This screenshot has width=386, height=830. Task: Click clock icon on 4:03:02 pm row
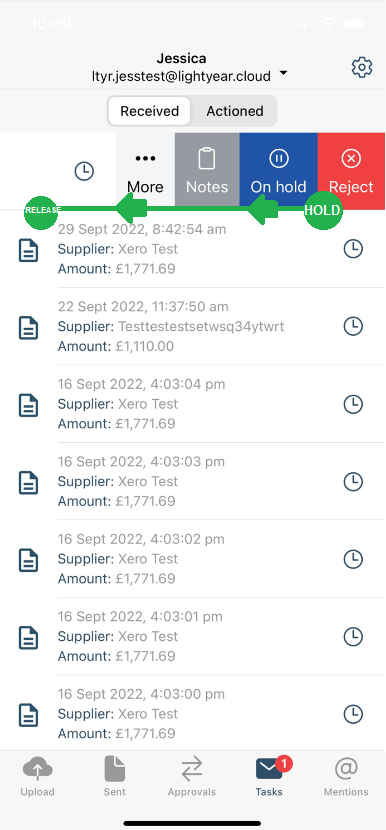(x=353, y=559)
